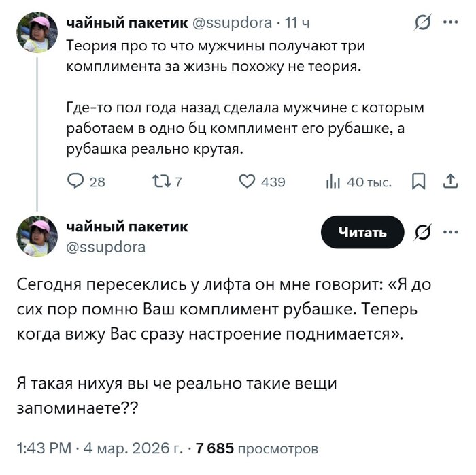Bookmark the first tweet

pos(419,182)
